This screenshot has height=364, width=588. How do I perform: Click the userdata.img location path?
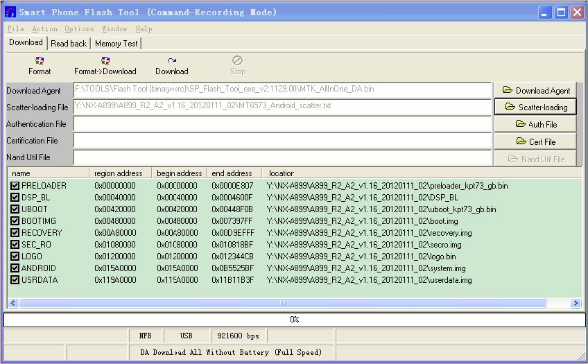pyautogui.click(x=369, y=280)
